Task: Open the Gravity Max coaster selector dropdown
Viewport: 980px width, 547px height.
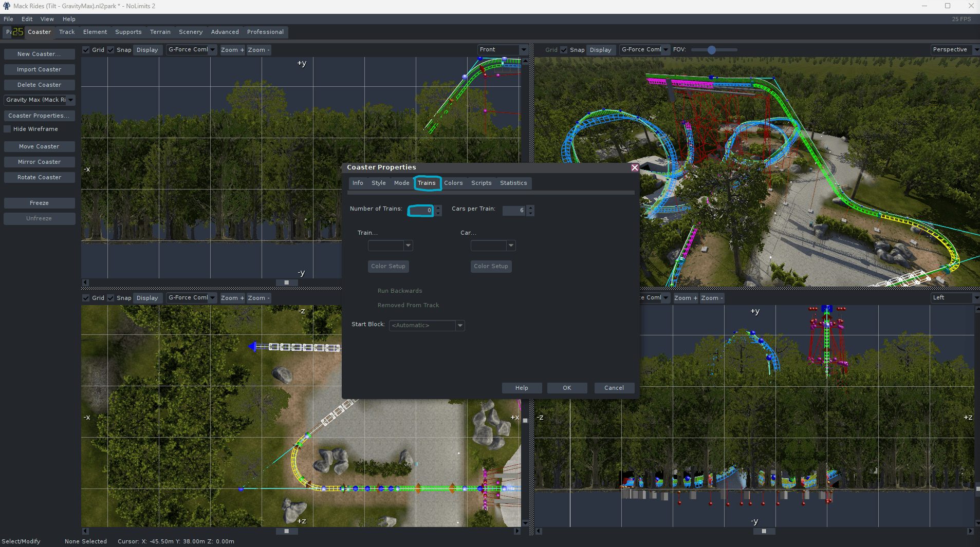Action: (39, 100)
